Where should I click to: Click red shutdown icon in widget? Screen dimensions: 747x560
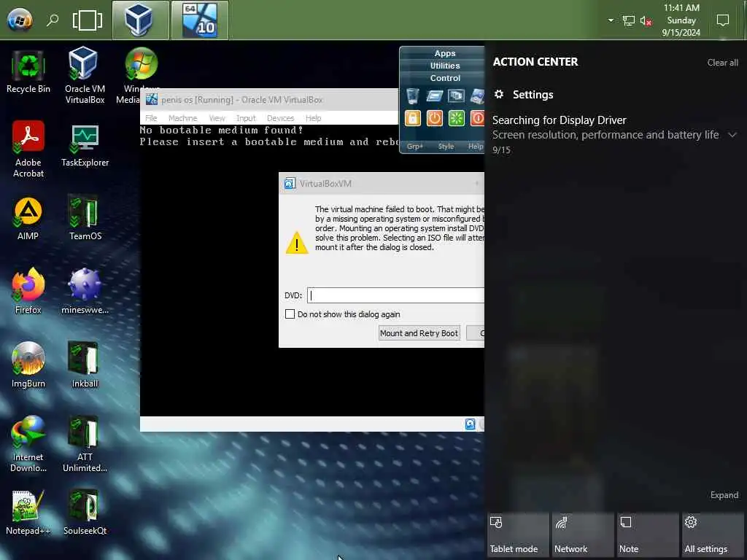[x=477, y=118]
